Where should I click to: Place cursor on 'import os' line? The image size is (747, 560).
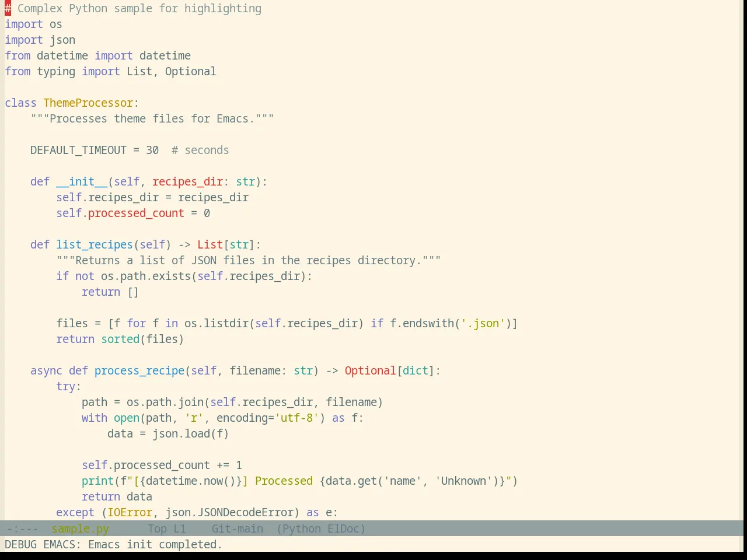(33, 24)
